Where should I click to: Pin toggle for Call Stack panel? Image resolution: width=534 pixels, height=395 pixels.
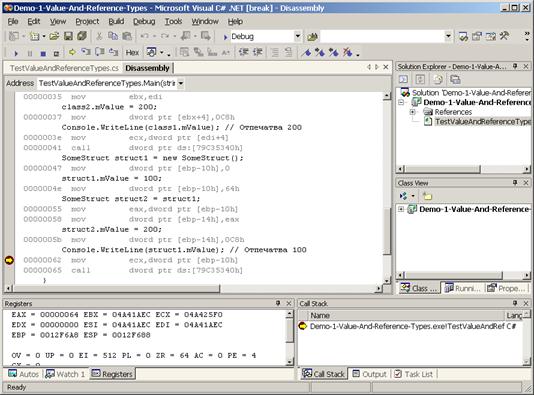coord(515,303)
